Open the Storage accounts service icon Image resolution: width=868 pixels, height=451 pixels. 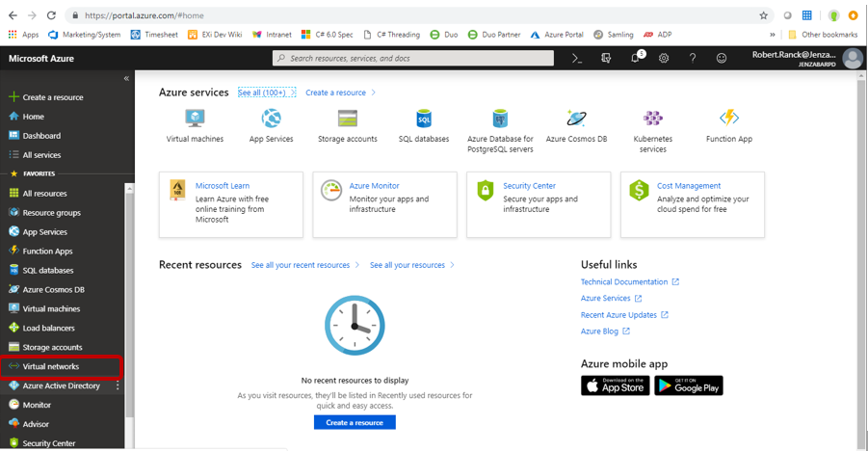(348, 119)
